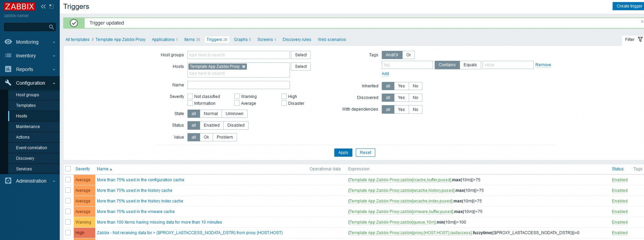Expand the Administration menu
Image resolution: width=644 pixels, height=240 pixels.
click(54, 181)
